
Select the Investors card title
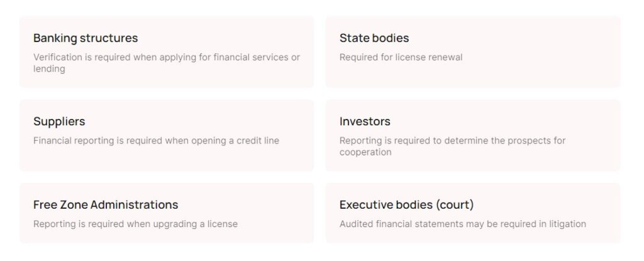coord(365,121)
